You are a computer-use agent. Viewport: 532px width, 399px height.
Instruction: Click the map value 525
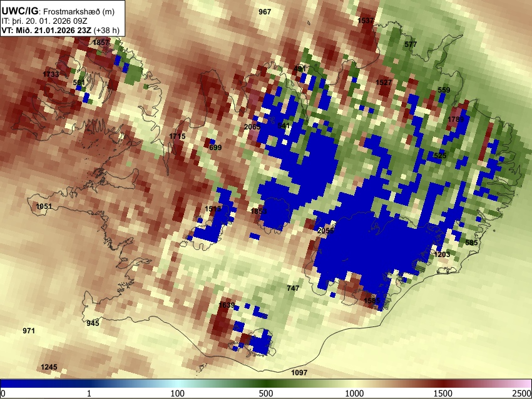pyautogui.click(x=440, y=156)
